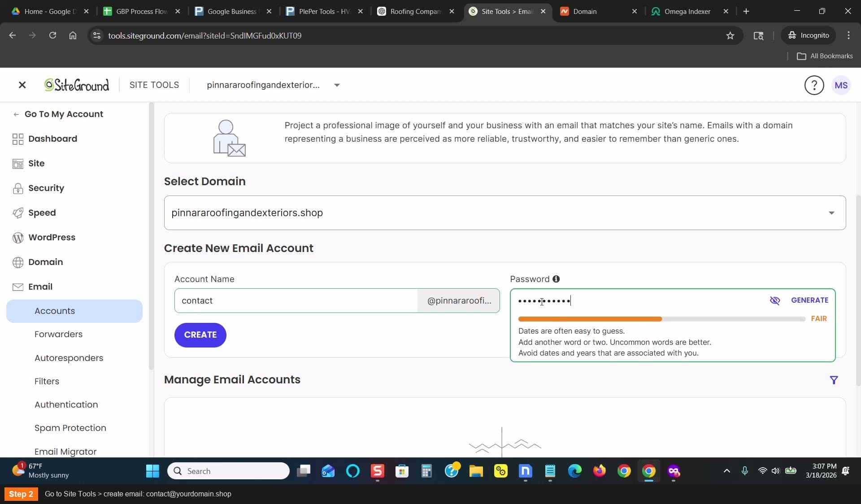Go back to previous page

(13, 35)
